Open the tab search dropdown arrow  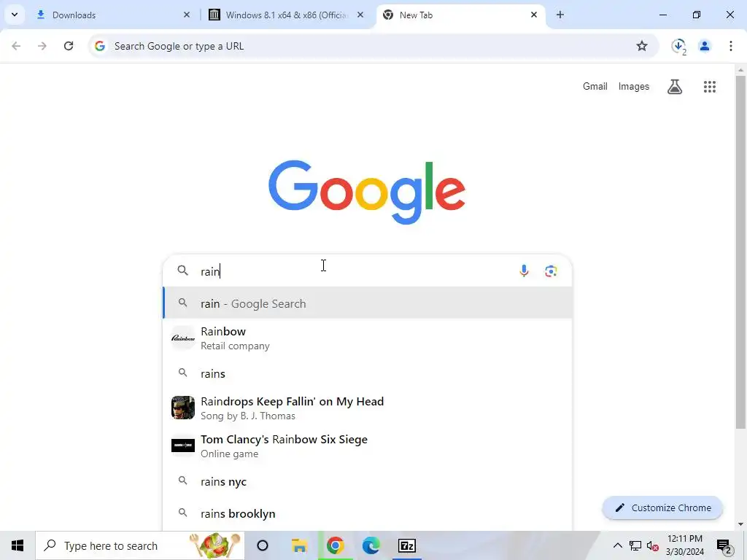15,15
